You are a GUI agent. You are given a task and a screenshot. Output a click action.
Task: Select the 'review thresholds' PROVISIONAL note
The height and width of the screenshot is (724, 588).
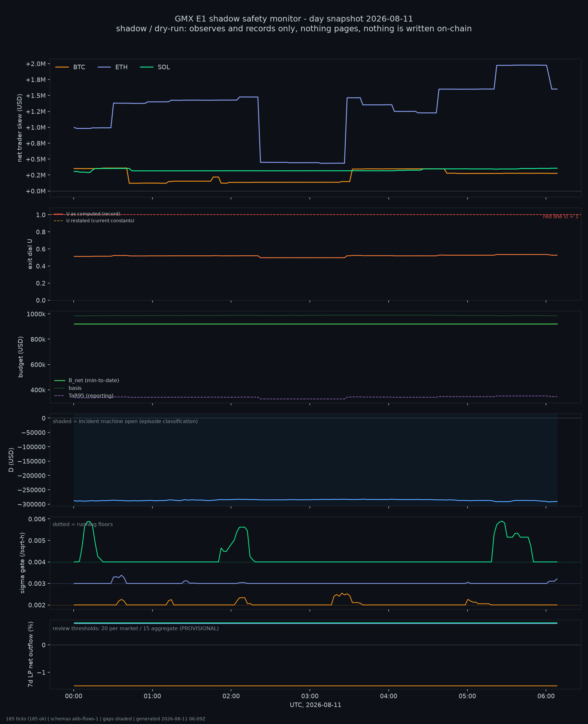point(135,629)
